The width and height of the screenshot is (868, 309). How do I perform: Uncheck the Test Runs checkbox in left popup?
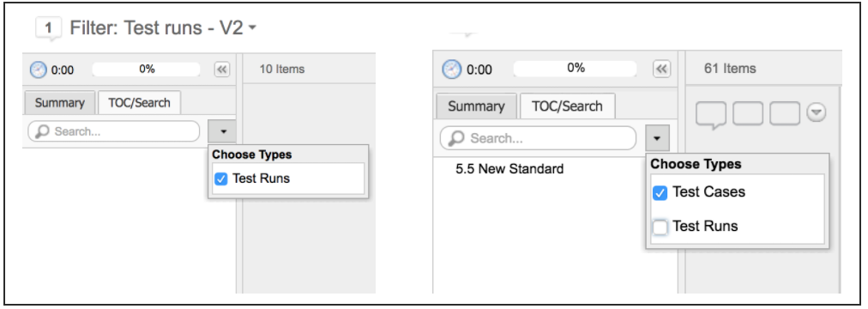tap(221, 179)
